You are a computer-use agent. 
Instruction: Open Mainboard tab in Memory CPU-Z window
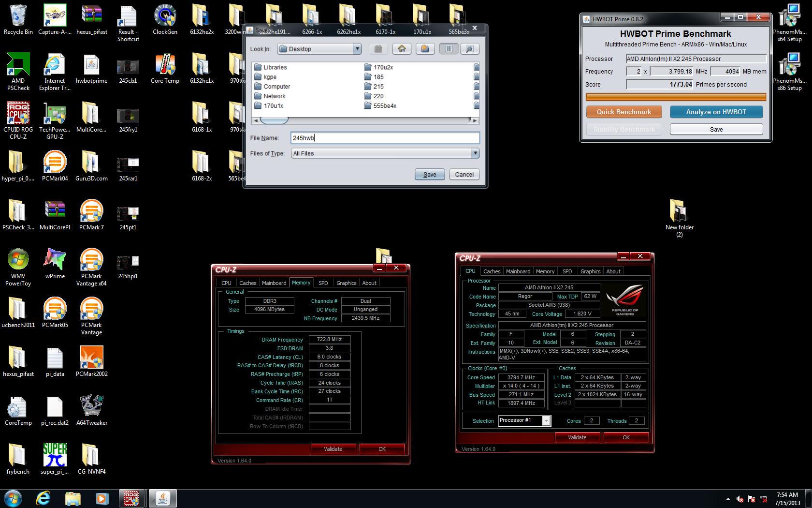274,283
